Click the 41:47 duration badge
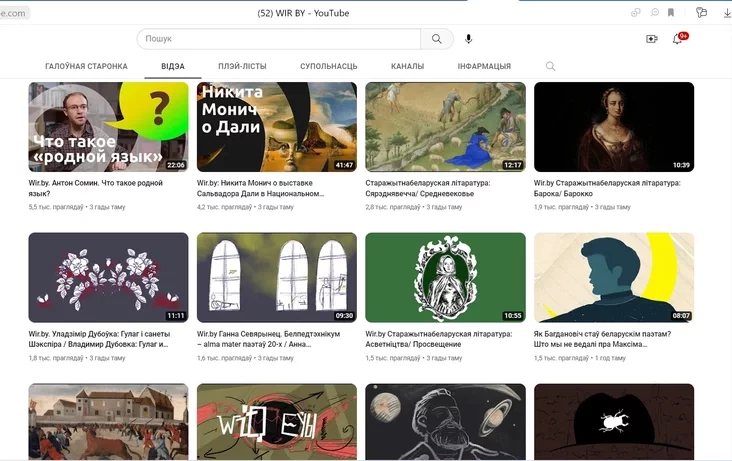 tap(344, 165)
